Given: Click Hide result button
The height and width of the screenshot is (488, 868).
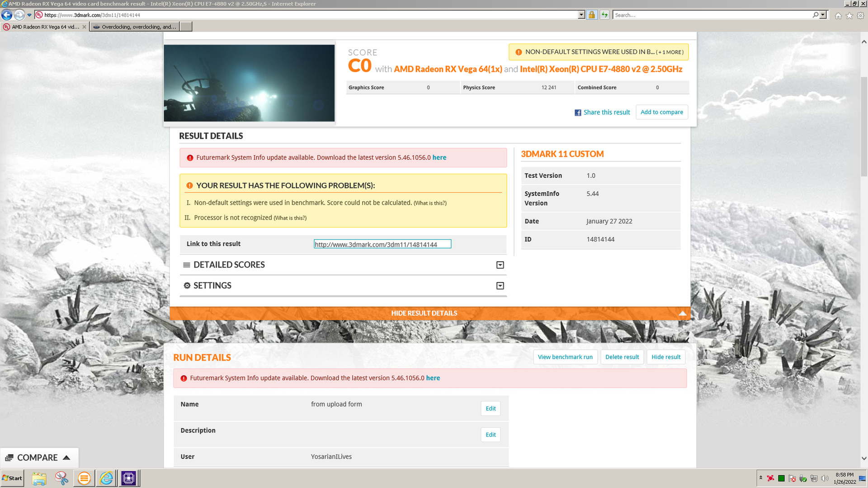Looking at the screenshot, I should [666, 357].
